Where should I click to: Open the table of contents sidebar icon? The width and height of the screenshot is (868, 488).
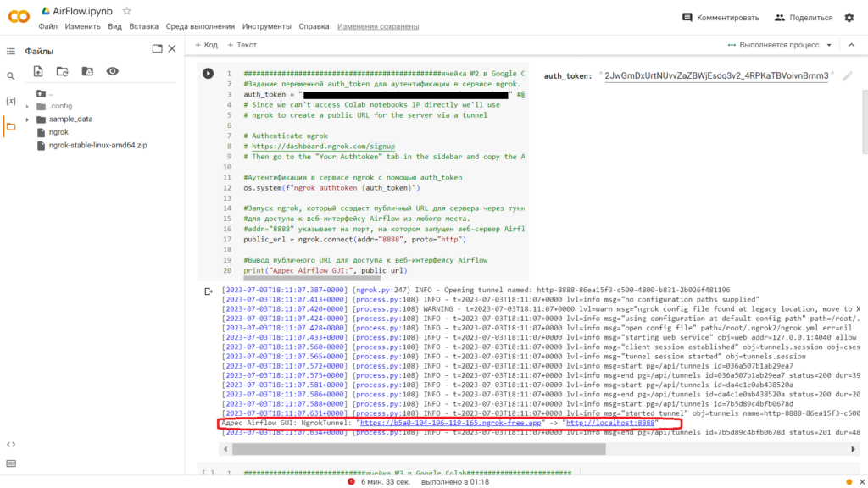[x=10, y=52]
